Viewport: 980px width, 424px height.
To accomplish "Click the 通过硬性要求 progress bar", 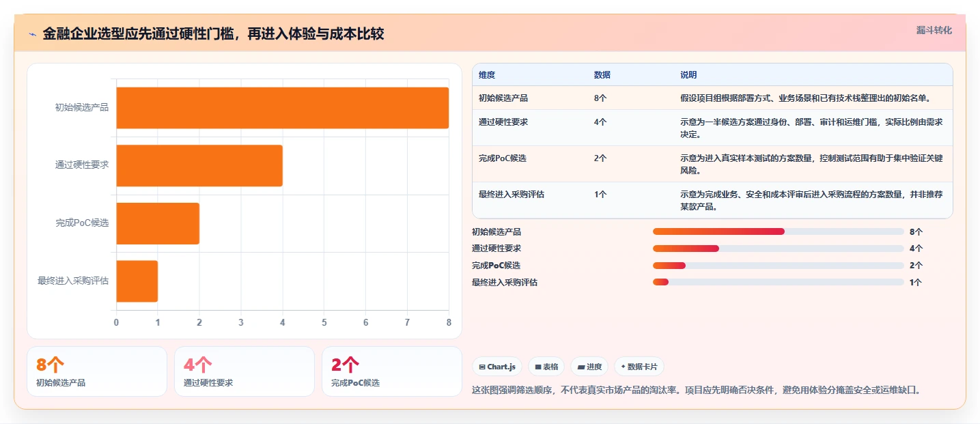I will pyautogui.click(x=778, y=249).
